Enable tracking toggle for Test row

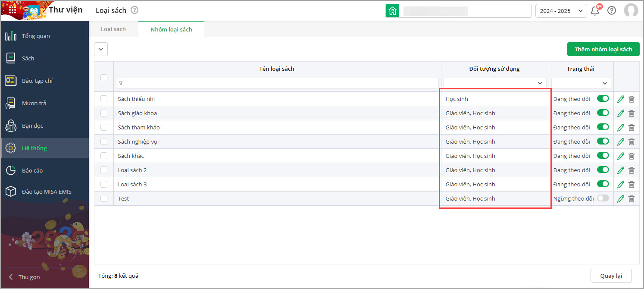(x=603, y=198)
